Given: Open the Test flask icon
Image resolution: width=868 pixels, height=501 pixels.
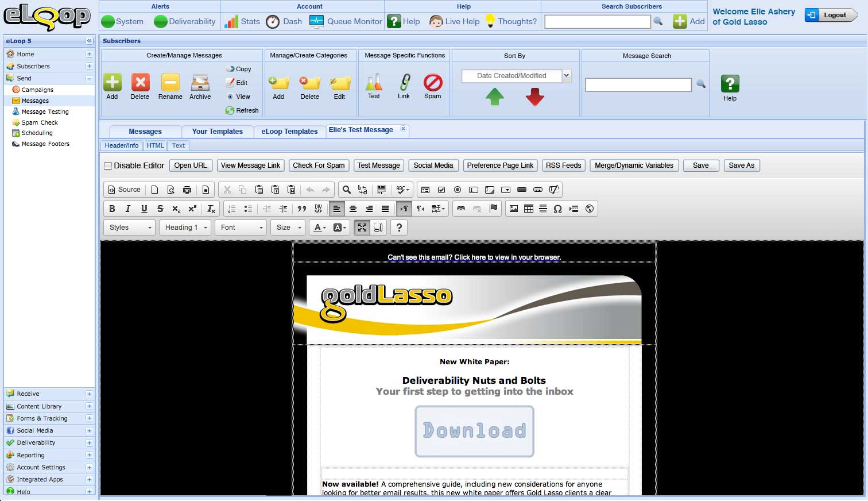Looking at the screenshot, I should 374,83.
